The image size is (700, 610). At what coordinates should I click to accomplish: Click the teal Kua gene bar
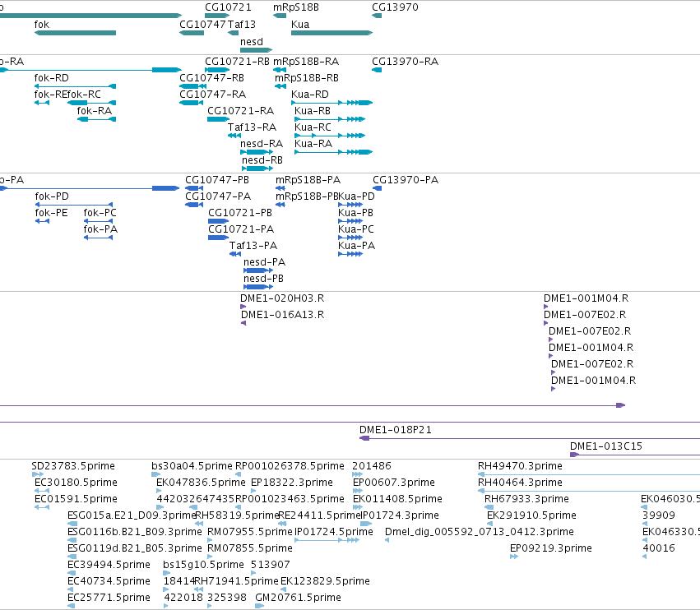pos(331,33)
